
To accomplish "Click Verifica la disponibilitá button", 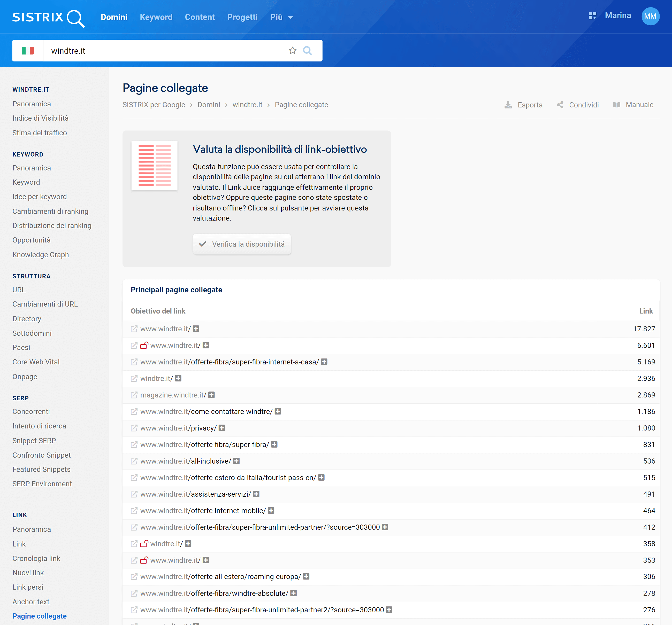I will coord(242,244).
